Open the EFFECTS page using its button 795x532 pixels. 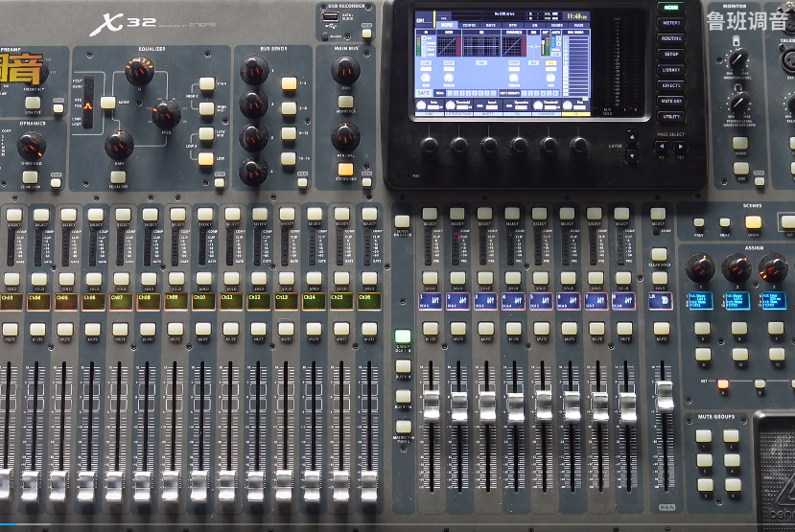[x=670, y=85]
